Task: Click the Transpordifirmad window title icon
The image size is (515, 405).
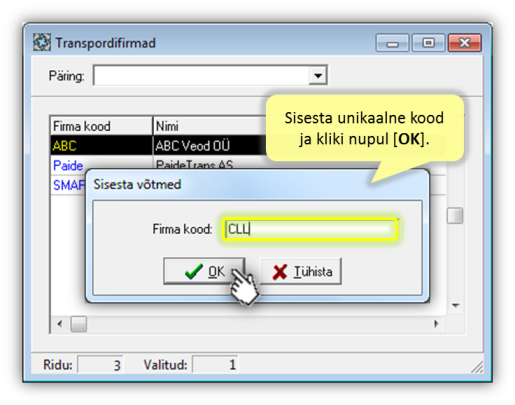Action: coord(42,43)
